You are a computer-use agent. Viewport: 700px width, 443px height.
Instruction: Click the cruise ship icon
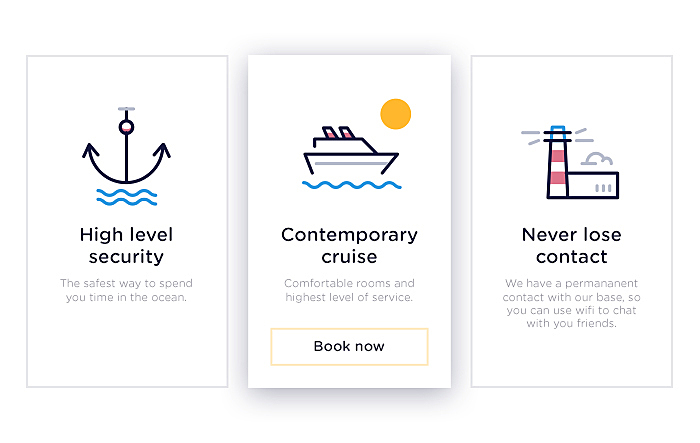click(351, 151)
